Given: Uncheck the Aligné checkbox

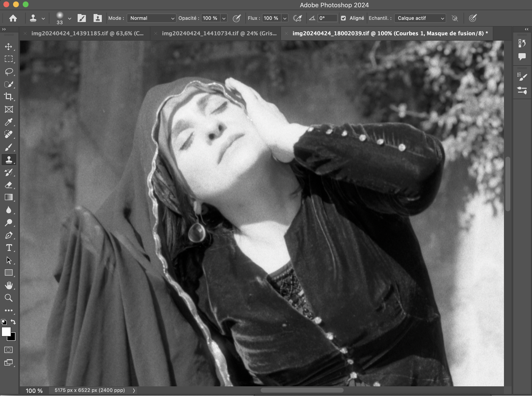Looking at the screenshot, I should pos(343,18).
